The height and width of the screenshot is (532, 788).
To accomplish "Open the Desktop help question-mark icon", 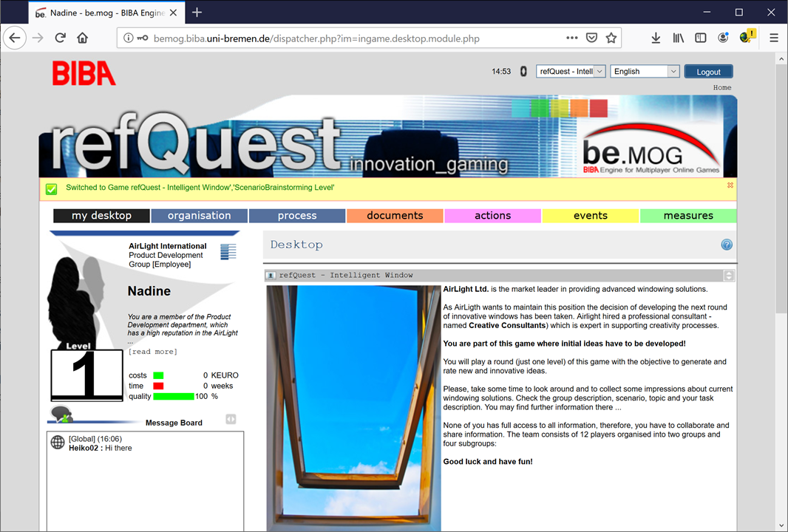I will (727, 245).
